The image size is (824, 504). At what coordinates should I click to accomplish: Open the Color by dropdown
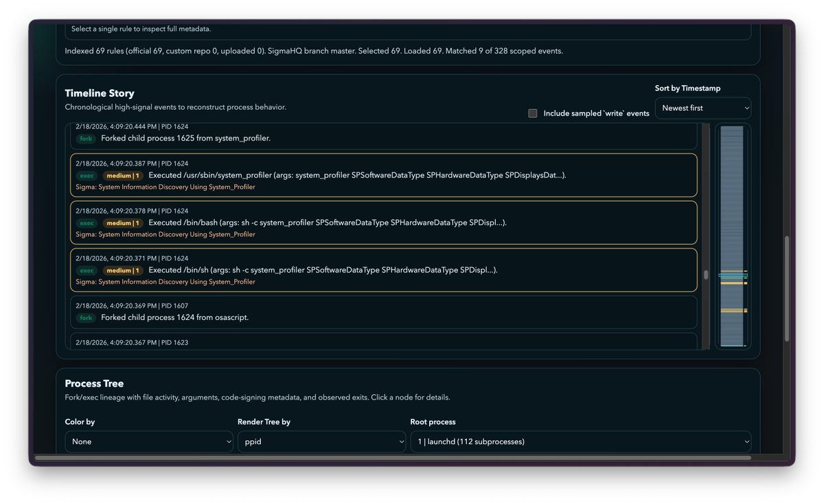pos(149,442)
